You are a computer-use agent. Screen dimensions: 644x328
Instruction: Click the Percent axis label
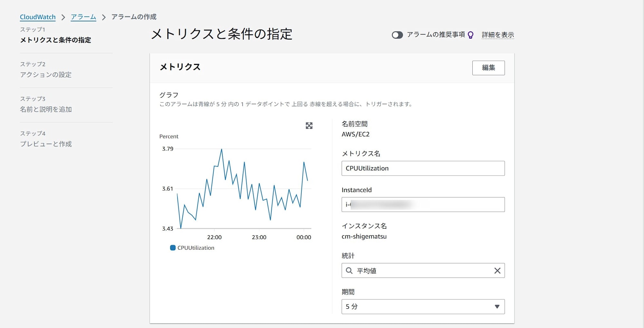169,136
